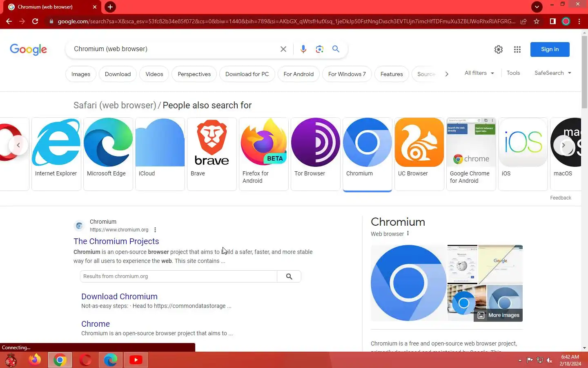
Task: Open iOS carousel card
Action: (x=523, y=154)
